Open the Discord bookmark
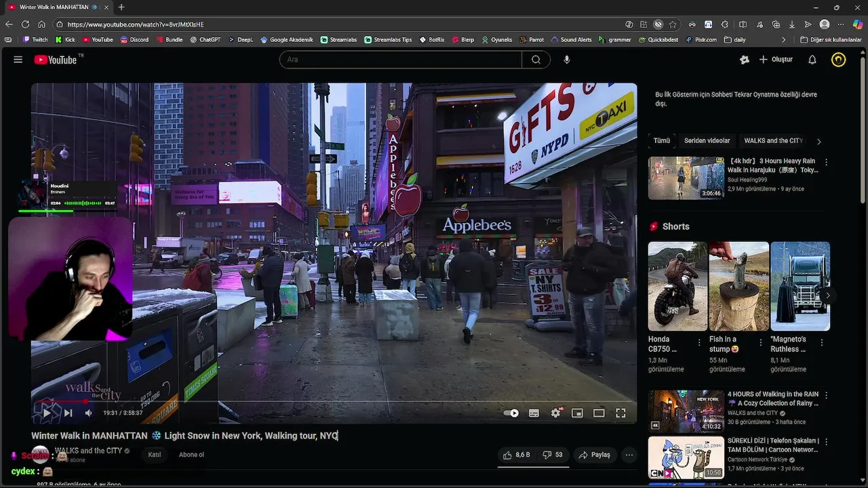Screen dimensions: 868x488 [x=134, y=40]
